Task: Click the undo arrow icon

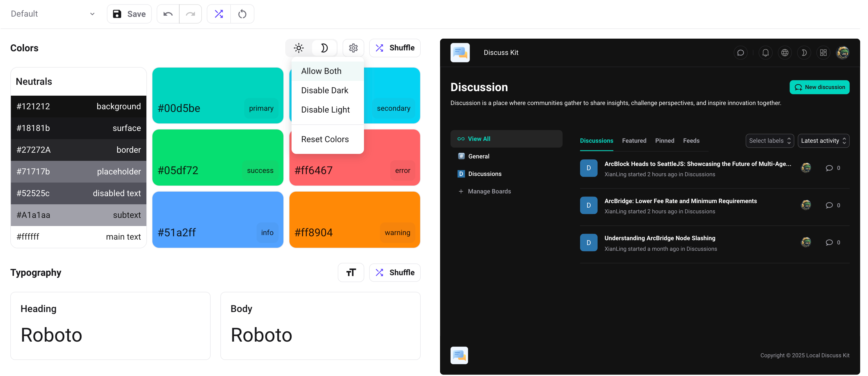Action: tap(168, 14)
